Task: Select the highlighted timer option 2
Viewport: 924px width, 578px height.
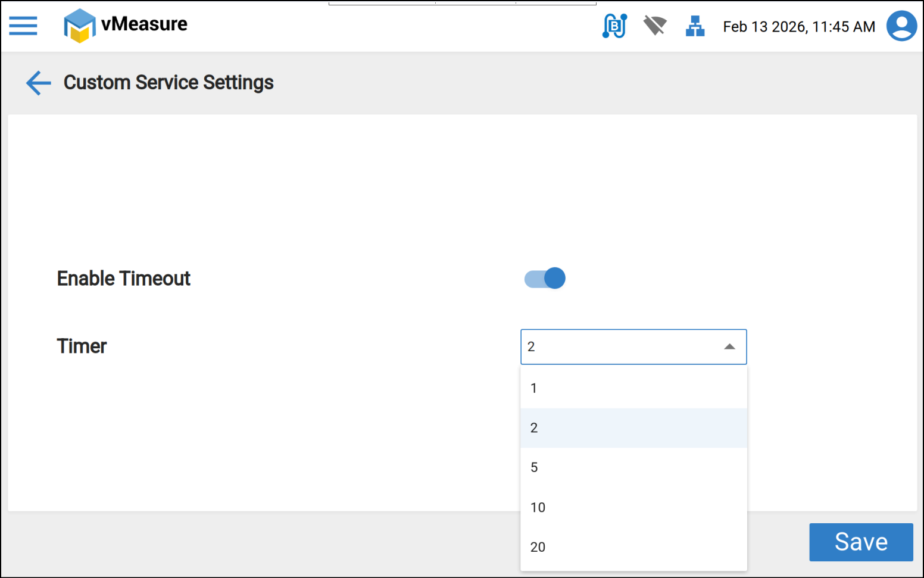Action: coord(633,428)
